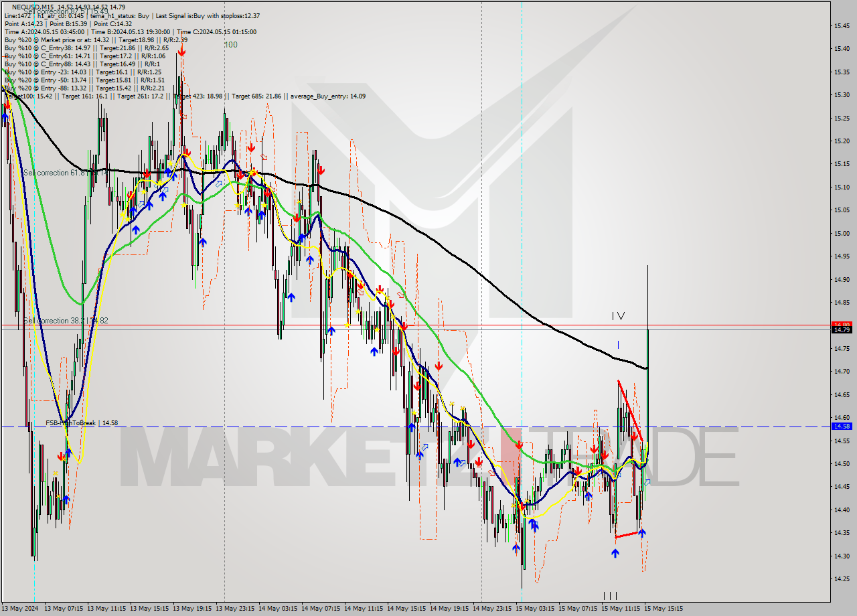The height and width of the screenshot is (616, 857).
Task: Click the 'Target100: 15.42' targets summary line
Action: point(185,96)
